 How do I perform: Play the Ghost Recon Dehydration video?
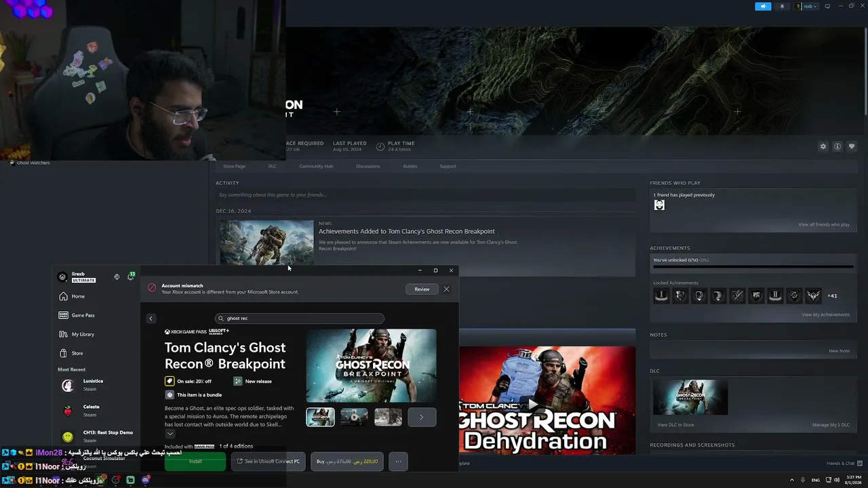coord(533,405)
